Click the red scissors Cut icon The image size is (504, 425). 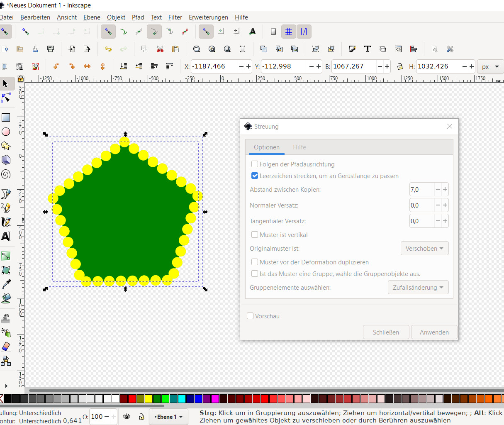pyautogui.click(x=160, y=49)
